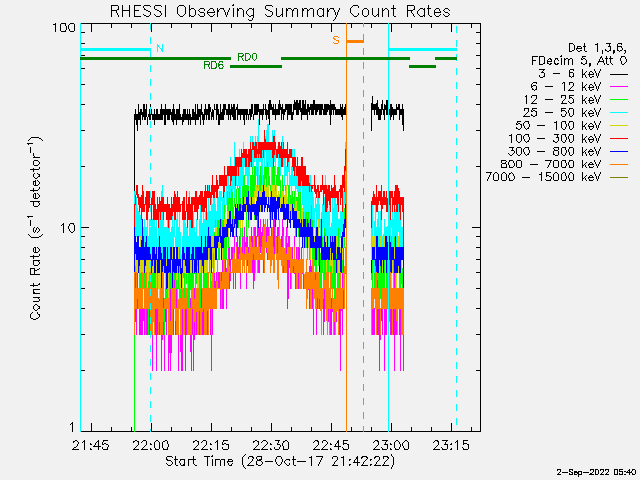Click the x-axis tick label '22:00'
The image size is (640, 480).
point(151,445)
